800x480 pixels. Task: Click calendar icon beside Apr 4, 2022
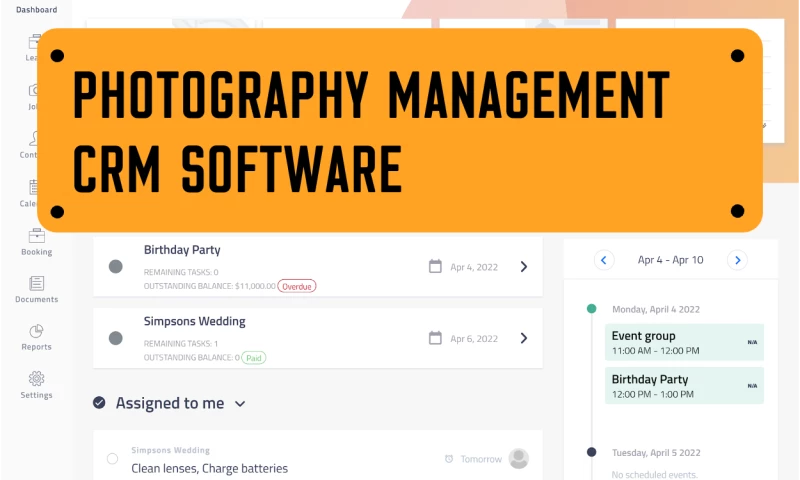click(x=435, y=266)
